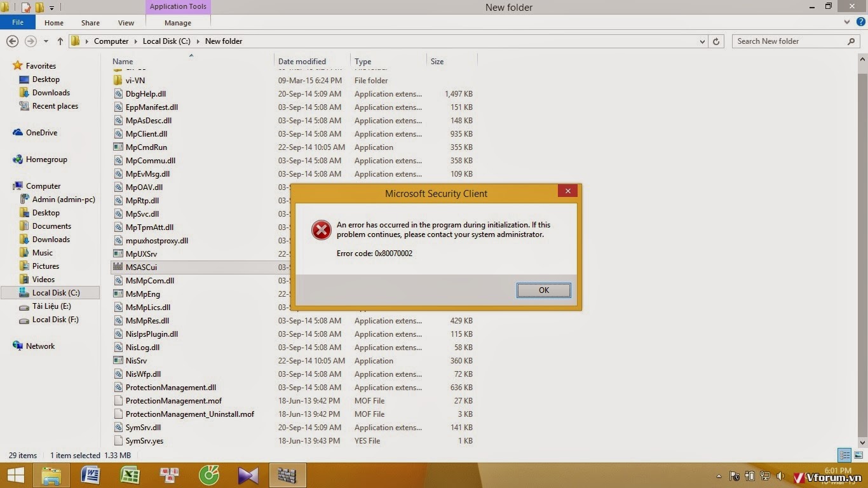This screenshot has width=868, height=488.
Task: Click the Microsoft Security Client taskbar icon
Action: coord(288,475)
